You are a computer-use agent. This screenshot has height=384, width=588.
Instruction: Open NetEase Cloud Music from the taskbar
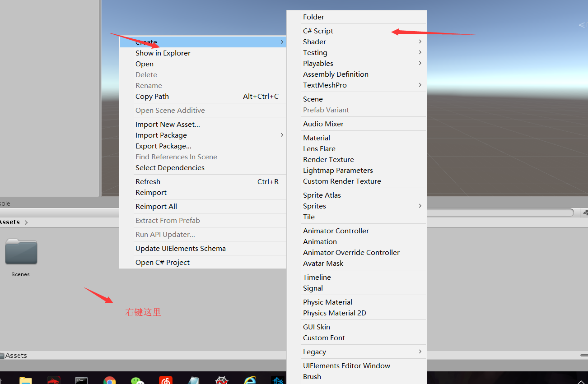(x=165, y=381)
